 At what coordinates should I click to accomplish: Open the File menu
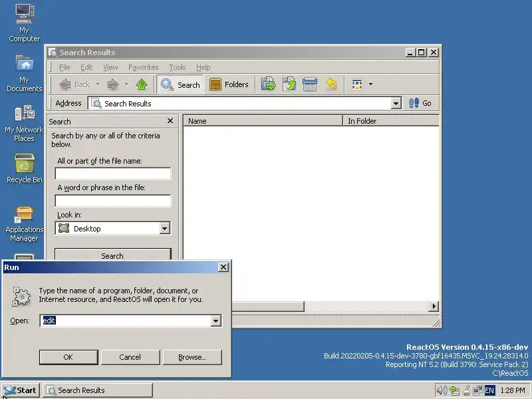65,67
